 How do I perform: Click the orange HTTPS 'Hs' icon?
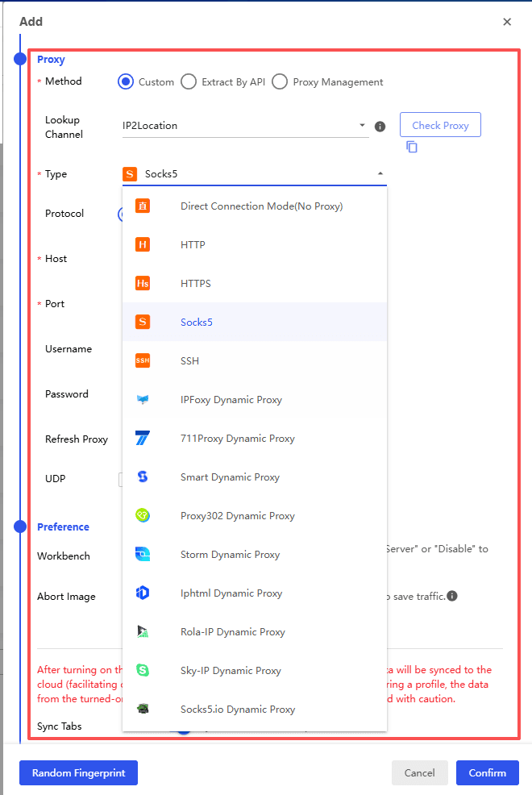[x=143, y=283]
